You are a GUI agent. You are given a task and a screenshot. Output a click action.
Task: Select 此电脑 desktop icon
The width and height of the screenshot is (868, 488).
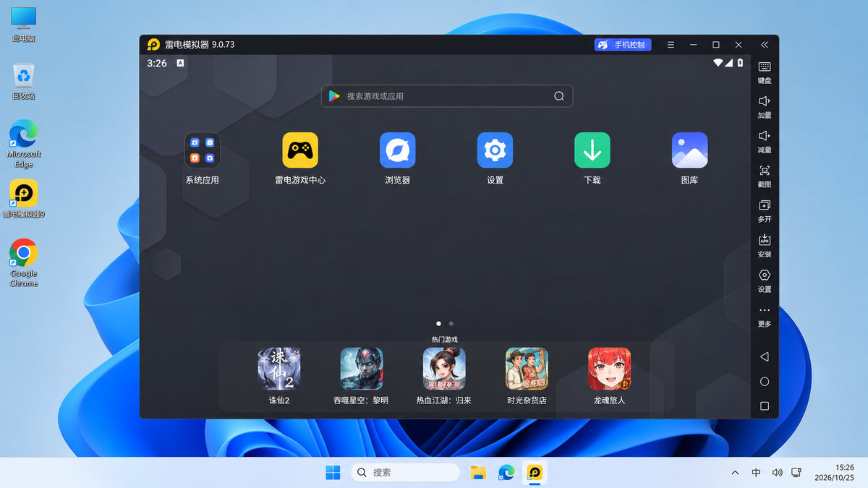24,25
